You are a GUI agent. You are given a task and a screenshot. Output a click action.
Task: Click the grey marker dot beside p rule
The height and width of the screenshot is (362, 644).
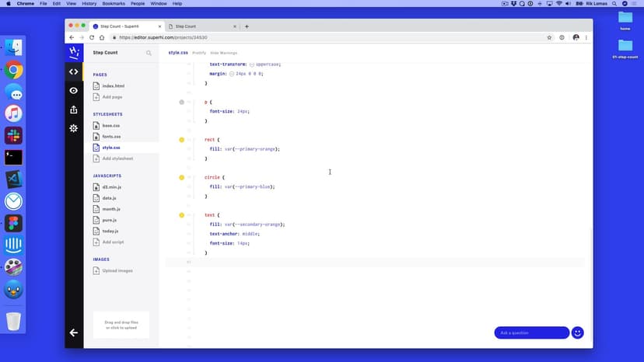[181, 103]
